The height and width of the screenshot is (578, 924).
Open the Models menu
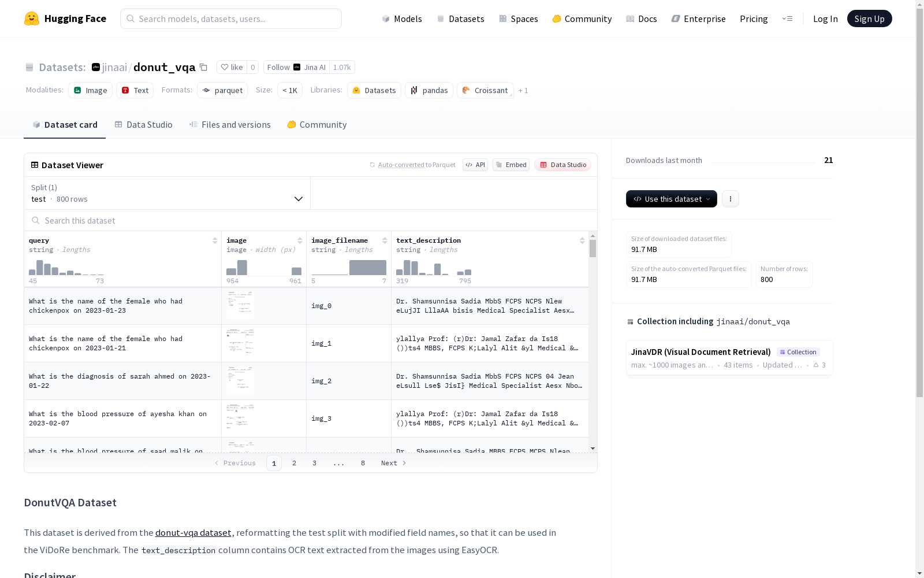pyautogui.click(x=402, y=18)
